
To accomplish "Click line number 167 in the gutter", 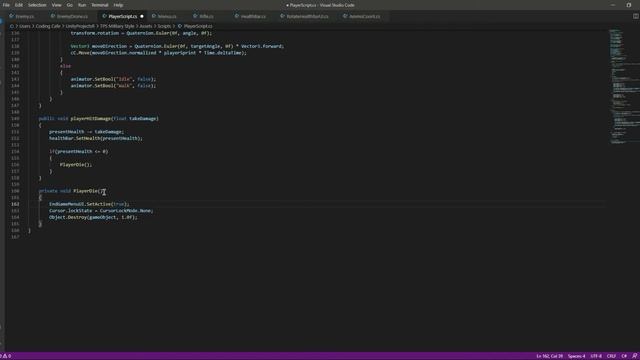I will click(x=15, y=237).
